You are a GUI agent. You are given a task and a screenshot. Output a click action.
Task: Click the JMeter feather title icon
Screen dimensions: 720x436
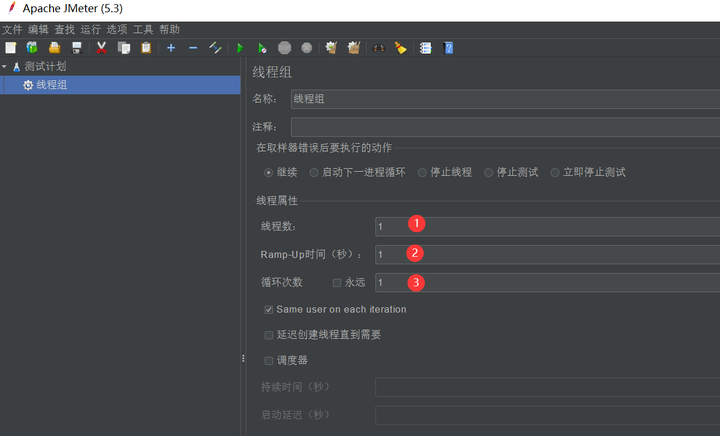12,8
